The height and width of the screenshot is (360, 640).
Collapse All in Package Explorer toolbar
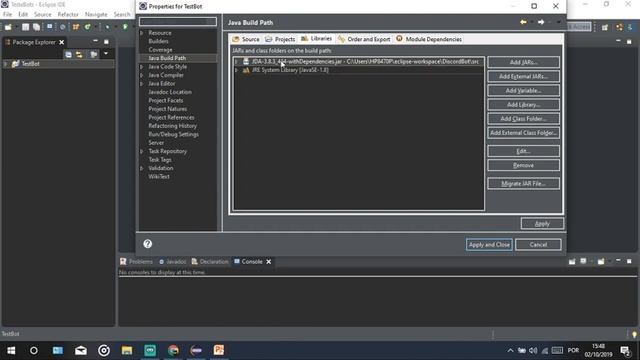point(68,54)
